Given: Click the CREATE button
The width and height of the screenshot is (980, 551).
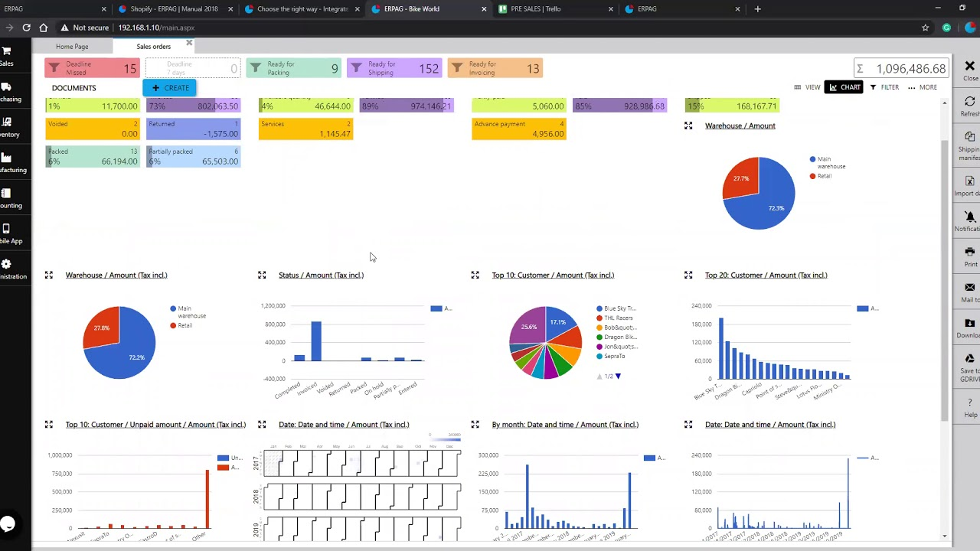Looking at the screenshot, I should 170,88.
